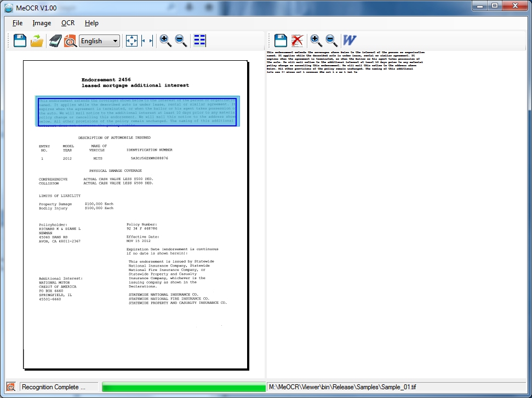The height and width of the screenshot is (398, 532).
Task: Click the 'Policyholder:' label
Action: click(x=53, y=225)
